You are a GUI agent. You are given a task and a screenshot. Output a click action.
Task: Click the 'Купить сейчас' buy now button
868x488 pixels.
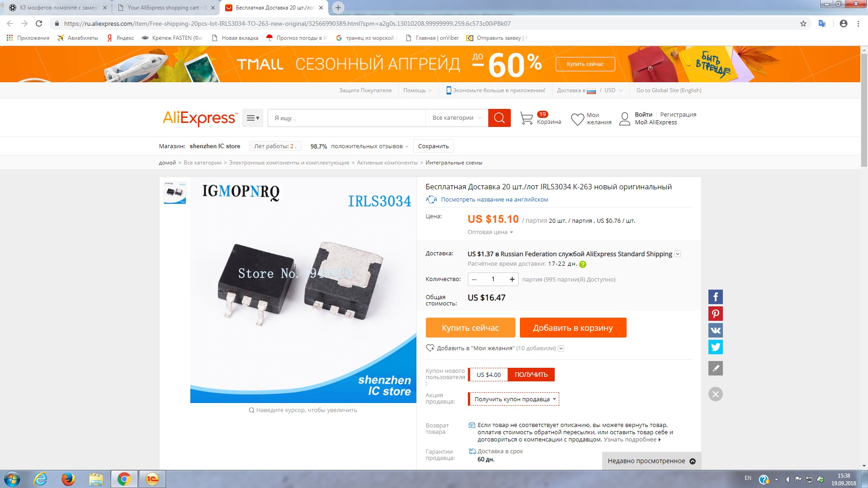point(470,328)
